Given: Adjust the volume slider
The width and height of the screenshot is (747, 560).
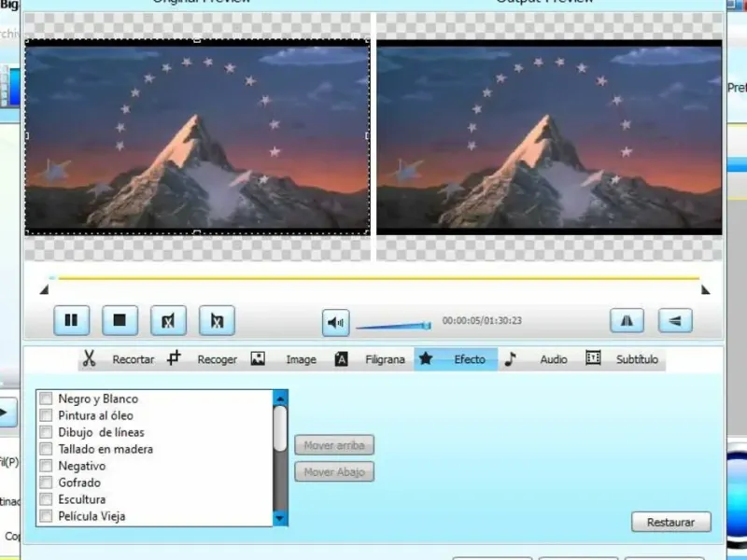Looking at the screenshot, I should tap(394, 326).
